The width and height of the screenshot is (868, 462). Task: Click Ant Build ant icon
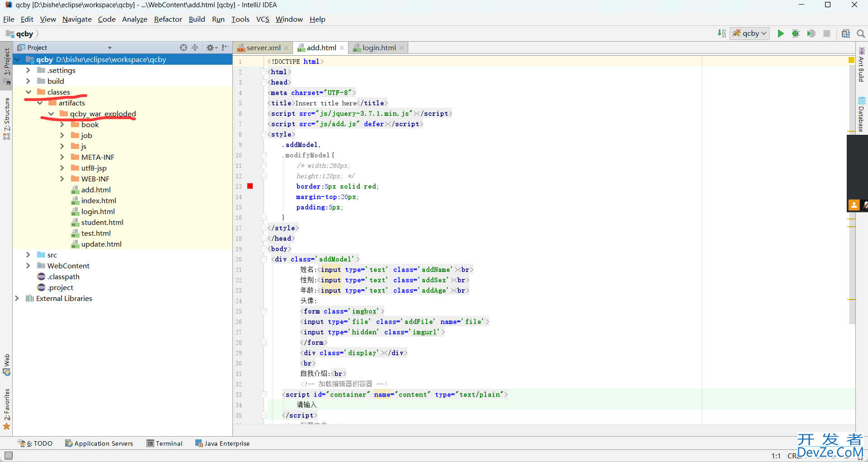862,51
